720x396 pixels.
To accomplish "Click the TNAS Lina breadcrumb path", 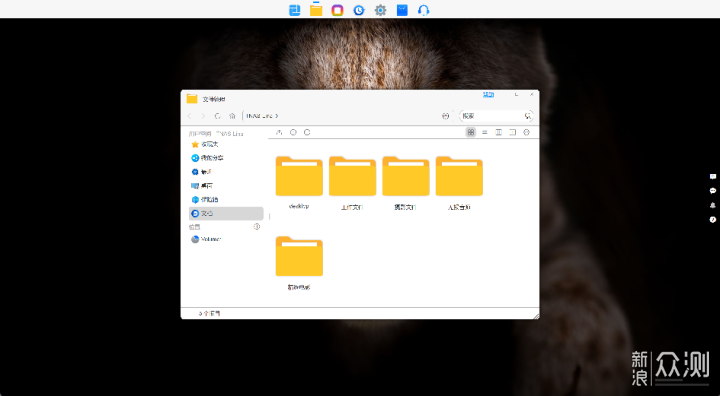I will point(259,116).
